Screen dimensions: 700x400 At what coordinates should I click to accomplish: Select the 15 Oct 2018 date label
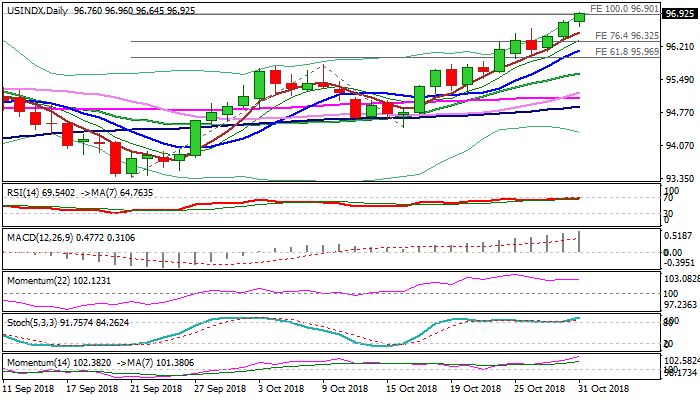[411, 388]
